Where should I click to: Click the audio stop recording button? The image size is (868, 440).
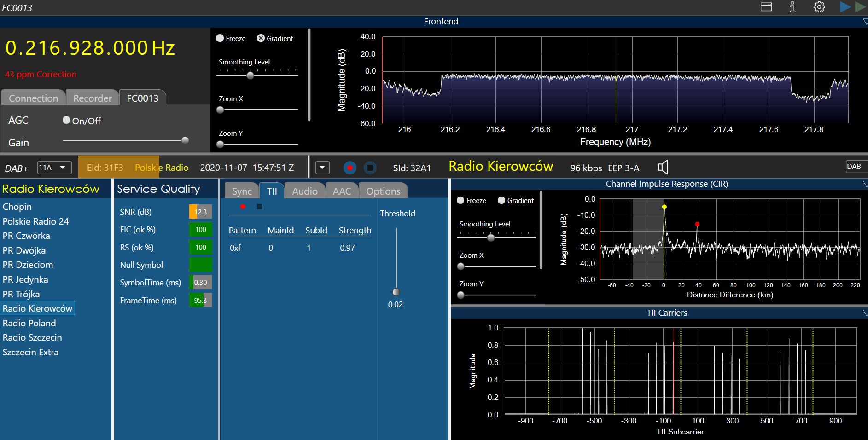[370, 168]
